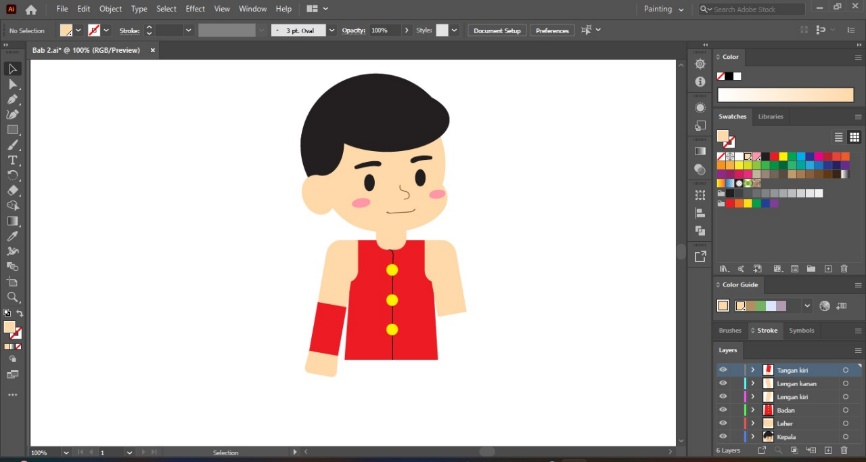This screenshot has width=866, height=462.
Task: Click the Opacity 100% field
Action: (385, 30)
